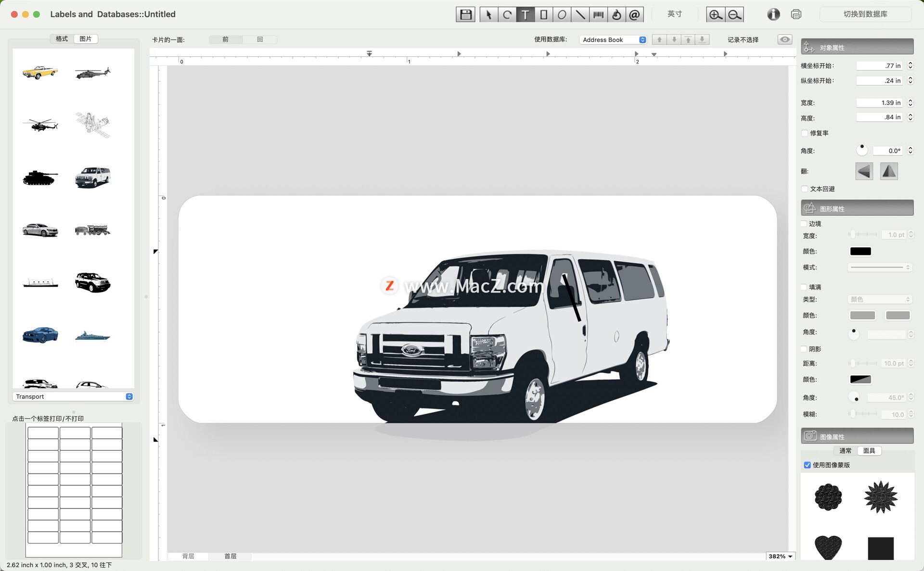
Task: Enable the 阴影 shadow checkbox
Action: tap(804, 349)
